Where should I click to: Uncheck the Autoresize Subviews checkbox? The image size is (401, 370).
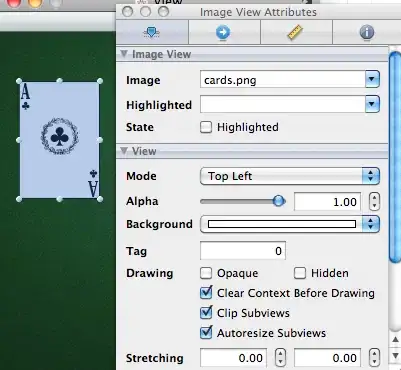(x=206, y=333)
